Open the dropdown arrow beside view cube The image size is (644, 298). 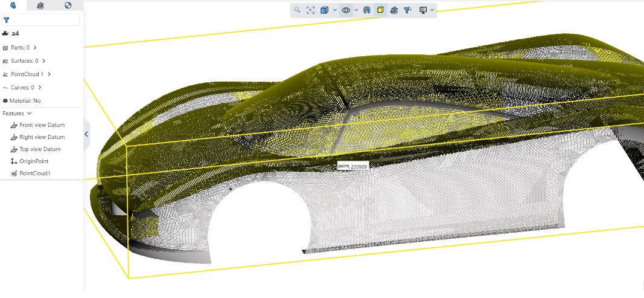(x=335, y=10)
